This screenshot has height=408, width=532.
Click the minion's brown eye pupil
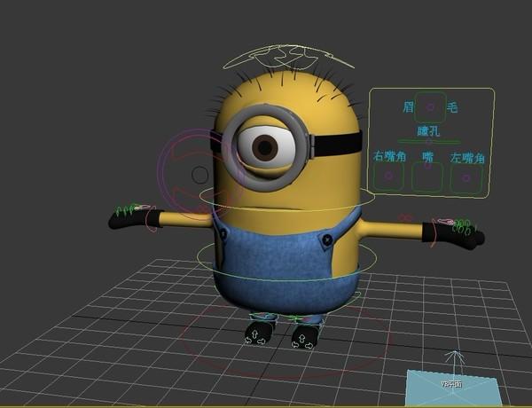pos(265,147)
